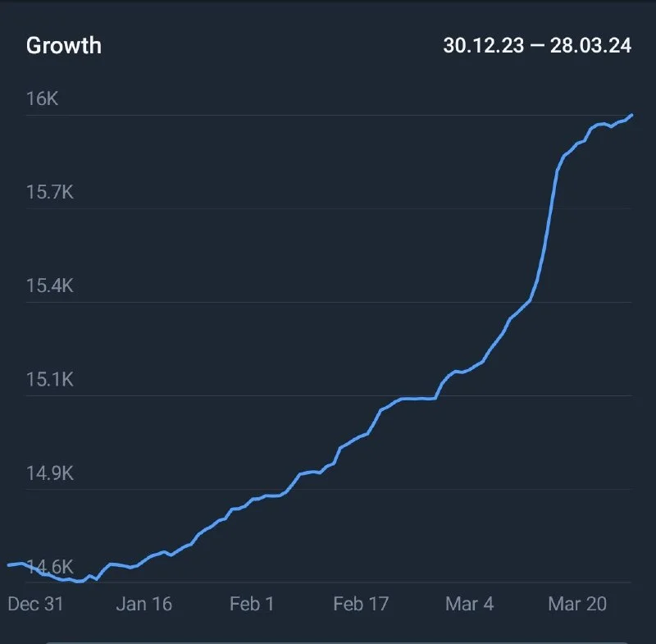This screenshot has height=644, width=656.
Task: Select the Jan 16 date label
Action: (x=144, y=604)
